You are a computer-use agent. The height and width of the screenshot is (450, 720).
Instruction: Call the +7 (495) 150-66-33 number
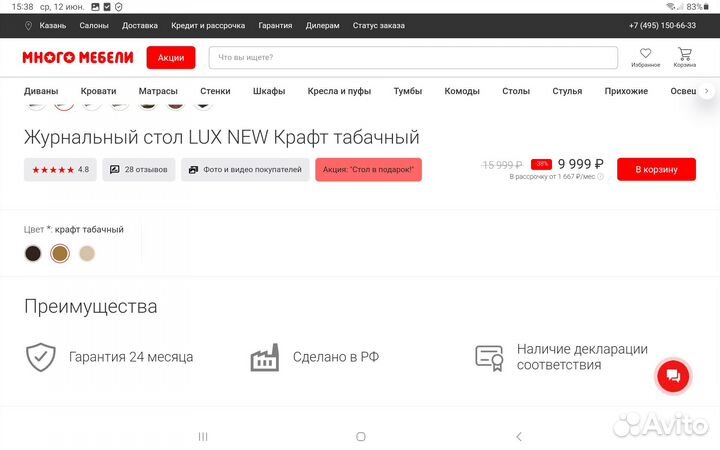pyautogui.click(x=662, y=26)
